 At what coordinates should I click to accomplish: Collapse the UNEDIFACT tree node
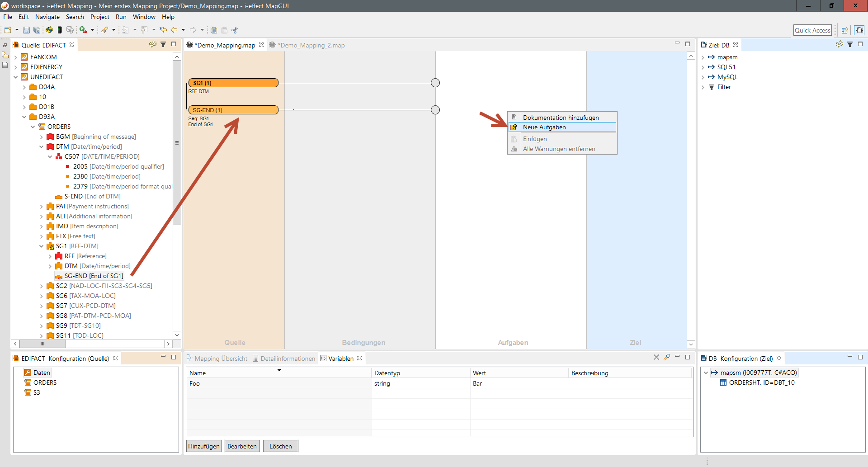(x=16, y=77)
